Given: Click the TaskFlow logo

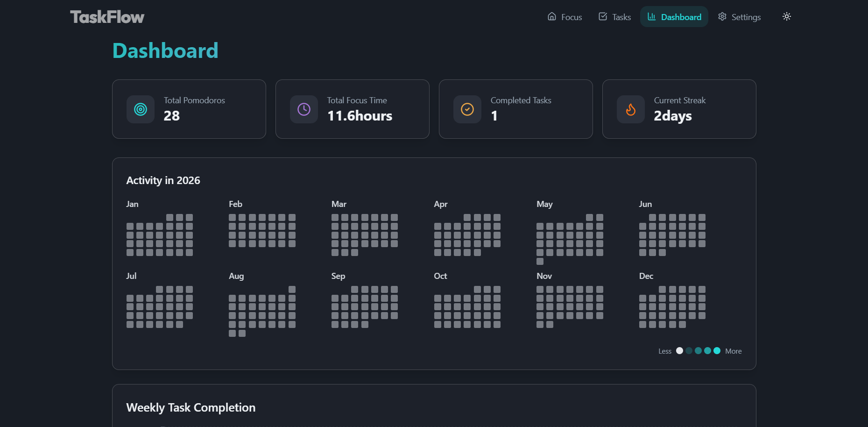Looking at the screenshot, I should point(107,17).
